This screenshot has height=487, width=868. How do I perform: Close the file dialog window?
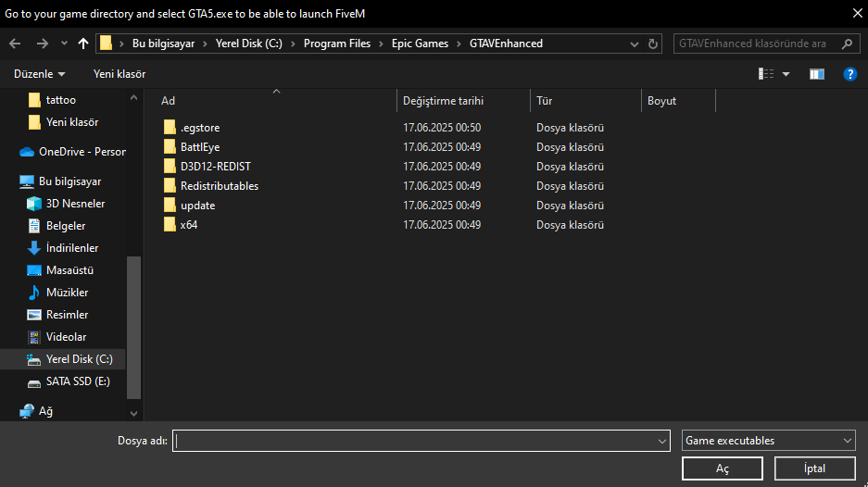pyautogui.click(x=858, y=13)
